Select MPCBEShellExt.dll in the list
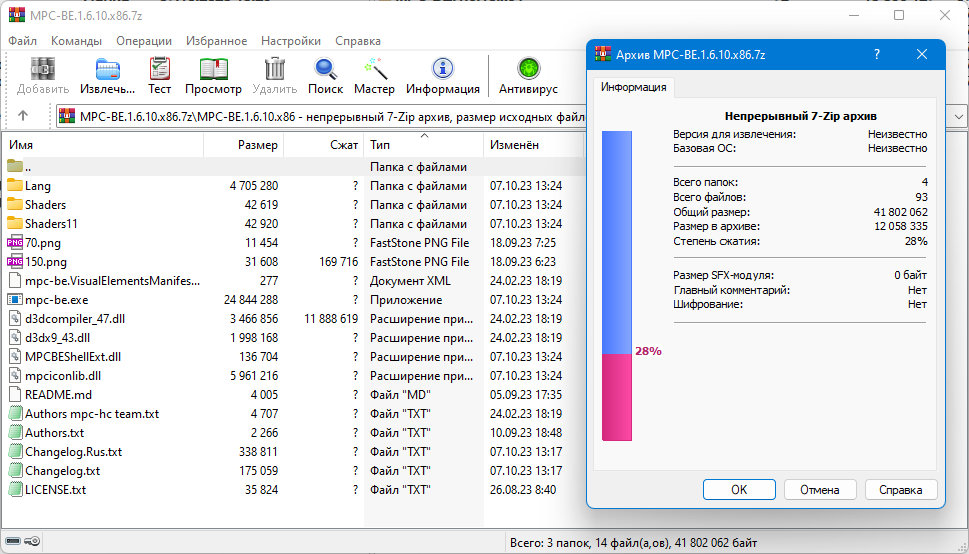The image size is (969, 554). (73, 357)
